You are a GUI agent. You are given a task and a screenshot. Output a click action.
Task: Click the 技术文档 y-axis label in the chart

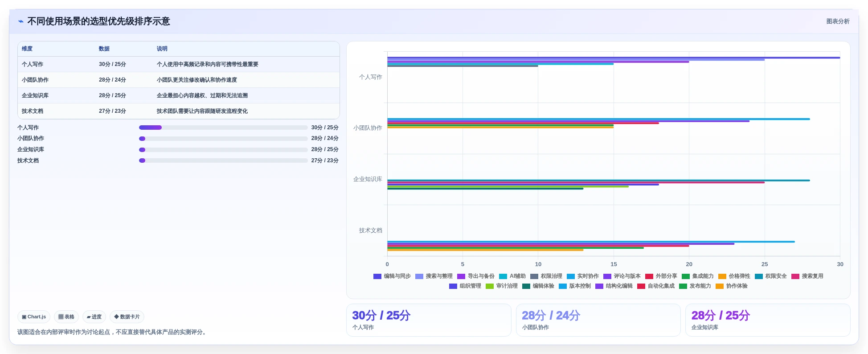point(371,231)
